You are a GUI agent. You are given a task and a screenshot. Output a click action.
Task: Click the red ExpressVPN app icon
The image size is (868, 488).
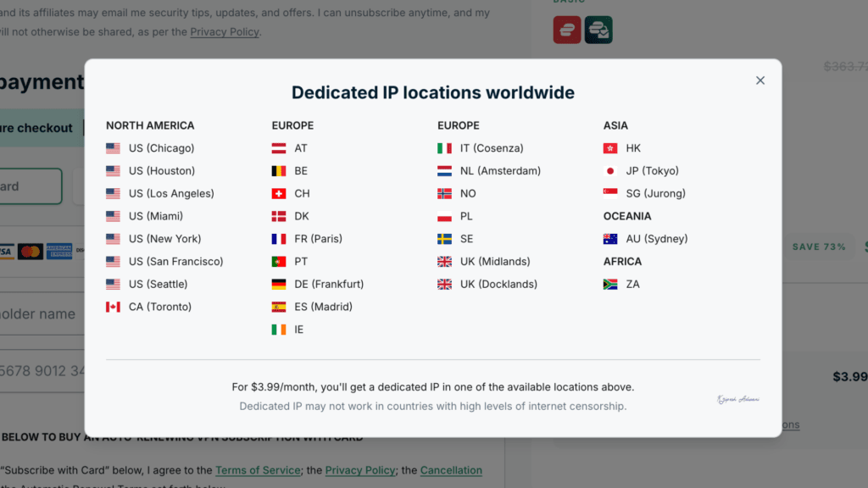567,30
